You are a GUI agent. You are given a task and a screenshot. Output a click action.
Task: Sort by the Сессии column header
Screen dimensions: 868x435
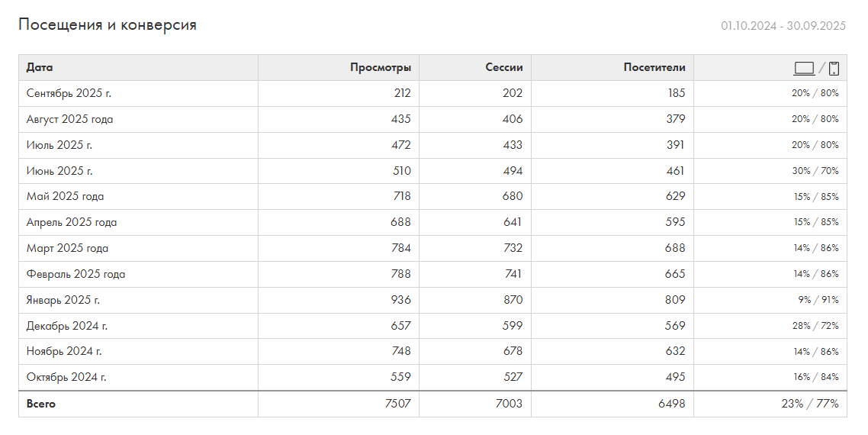[504, 67]
